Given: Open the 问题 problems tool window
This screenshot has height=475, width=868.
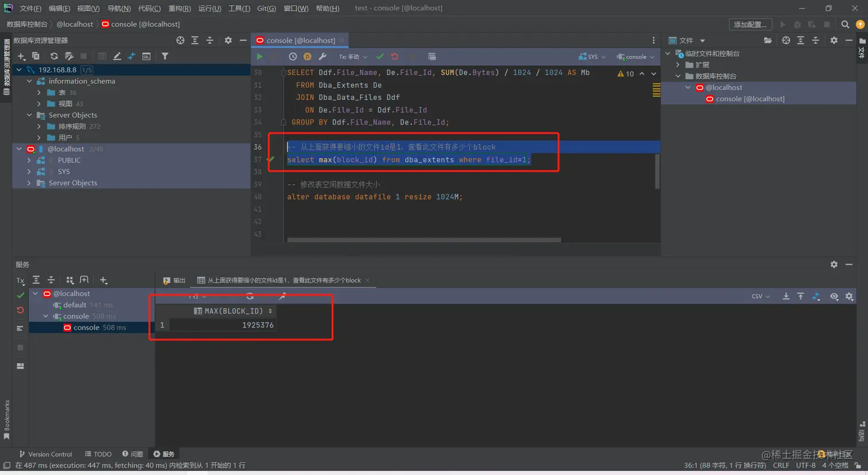Looking at the screenshot, I should point(133,454).
